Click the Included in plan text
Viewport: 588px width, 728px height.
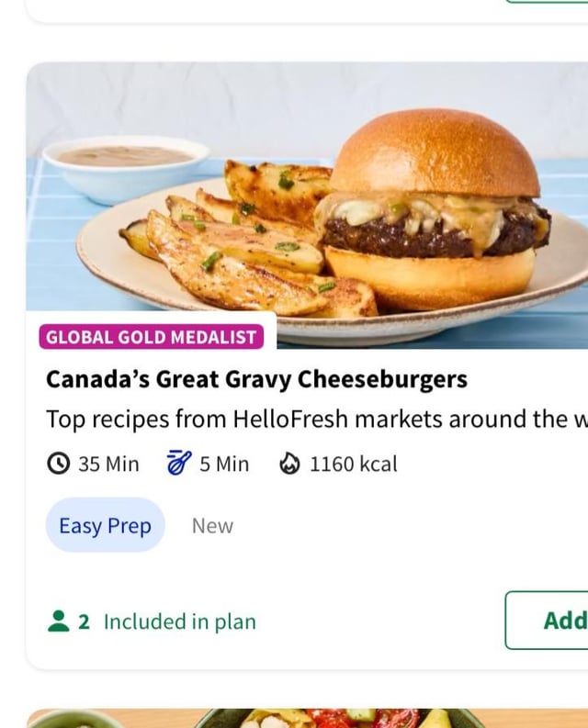179,622
